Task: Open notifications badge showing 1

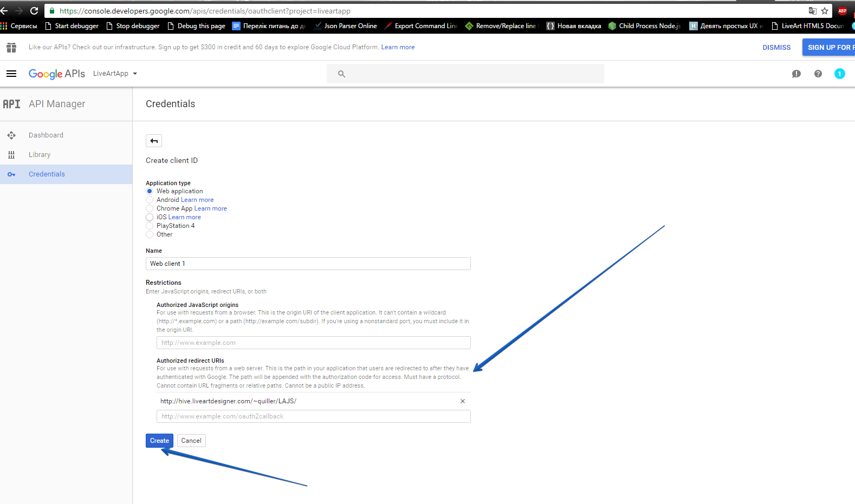Action: [840, 74]
